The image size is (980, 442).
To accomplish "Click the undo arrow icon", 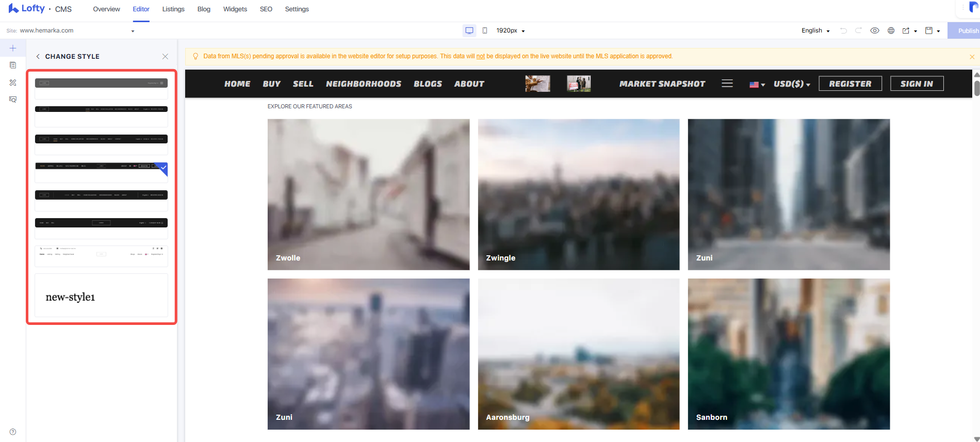I will (843, 30).
